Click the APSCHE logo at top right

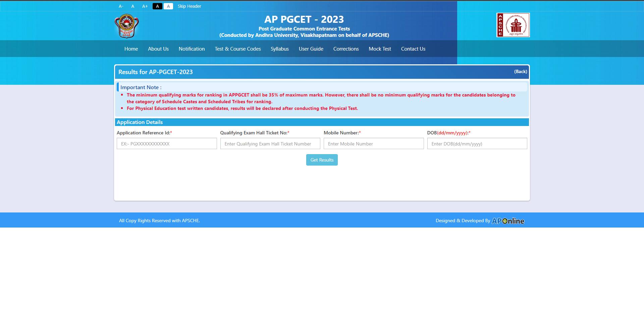513,25
